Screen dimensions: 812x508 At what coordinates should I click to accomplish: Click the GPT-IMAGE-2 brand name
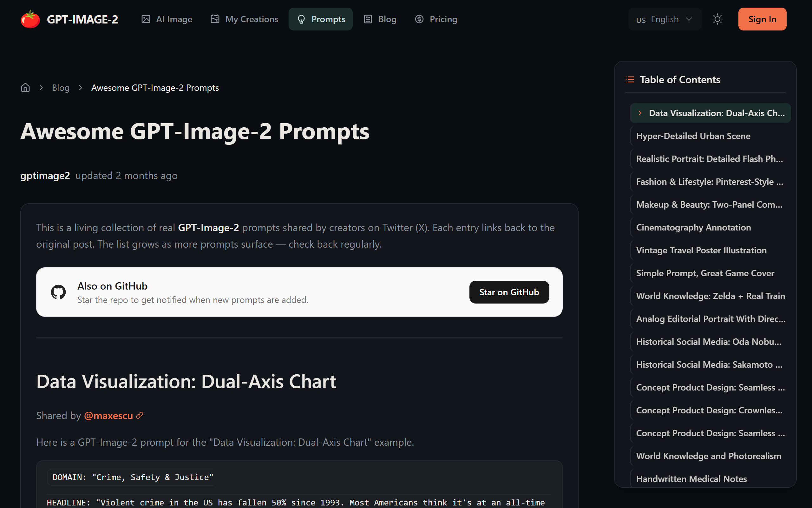[82, 19]
